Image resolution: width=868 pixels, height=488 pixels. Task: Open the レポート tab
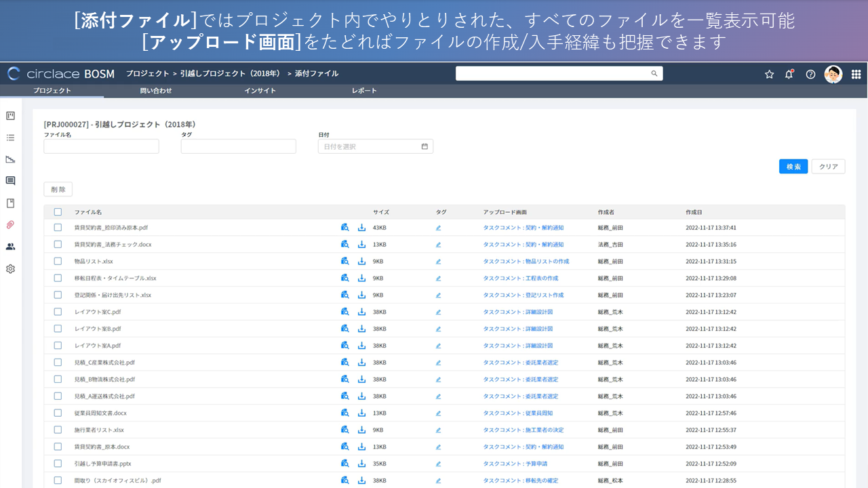364,91
